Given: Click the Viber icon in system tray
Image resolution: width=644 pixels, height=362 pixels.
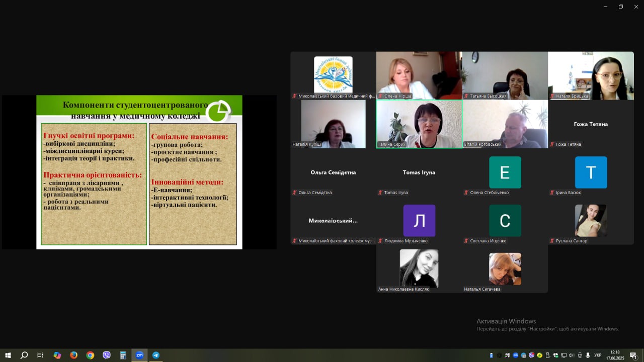Looking at the screenshot, I should [x=531, y=355].
